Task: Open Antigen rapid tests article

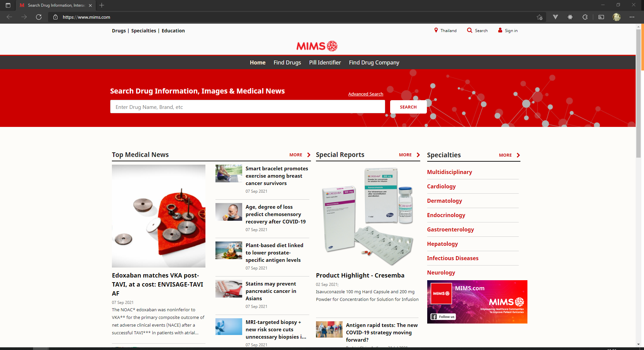Action: point(382,332)
